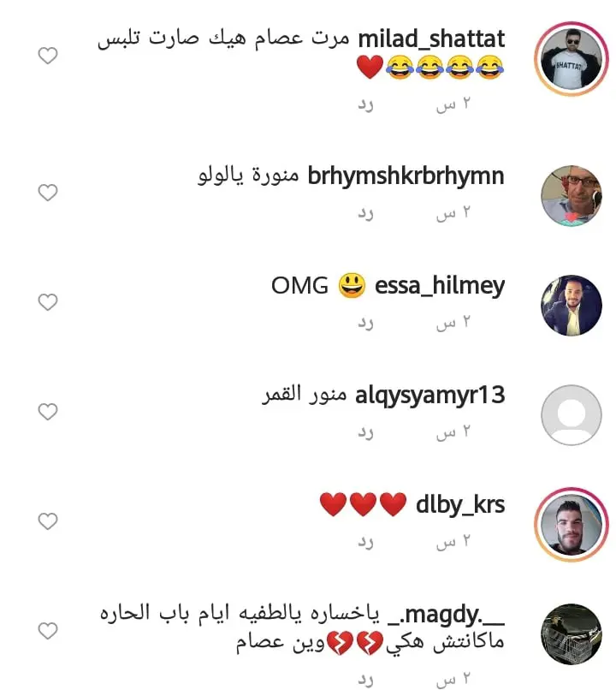Visit the dlby_krs username link

click(x=460, y=505)
